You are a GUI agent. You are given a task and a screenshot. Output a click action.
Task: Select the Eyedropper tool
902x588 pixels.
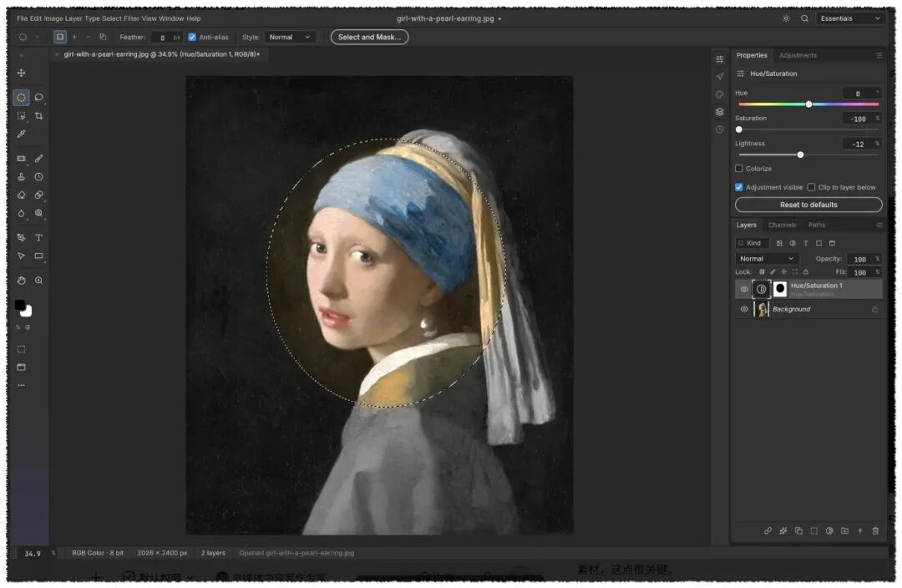[x=21, y=134]
